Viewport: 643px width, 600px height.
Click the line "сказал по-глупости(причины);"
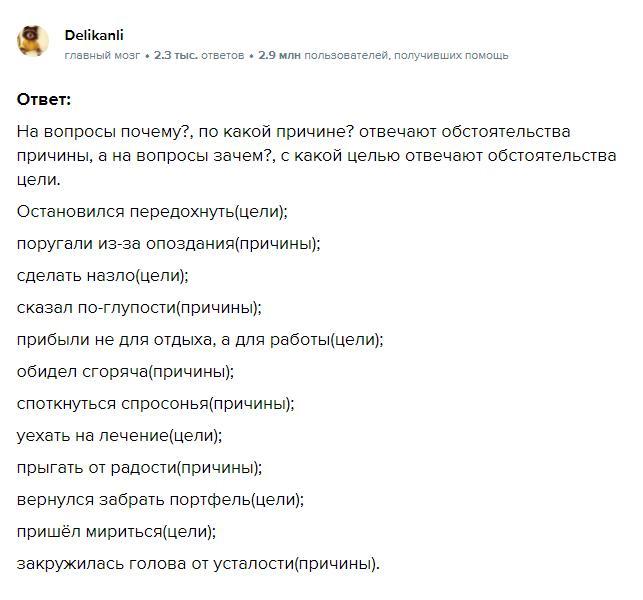(x=139, y=308)
